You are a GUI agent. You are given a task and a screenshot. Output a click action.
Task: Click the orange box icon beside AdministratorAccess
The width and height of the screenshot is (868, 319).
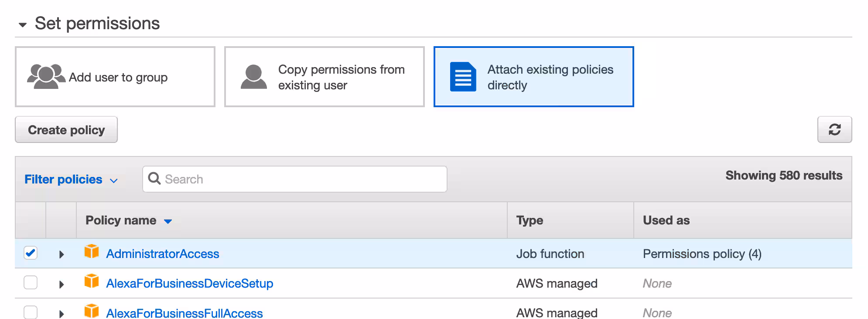pyautogui.click(x=92, y=252)
